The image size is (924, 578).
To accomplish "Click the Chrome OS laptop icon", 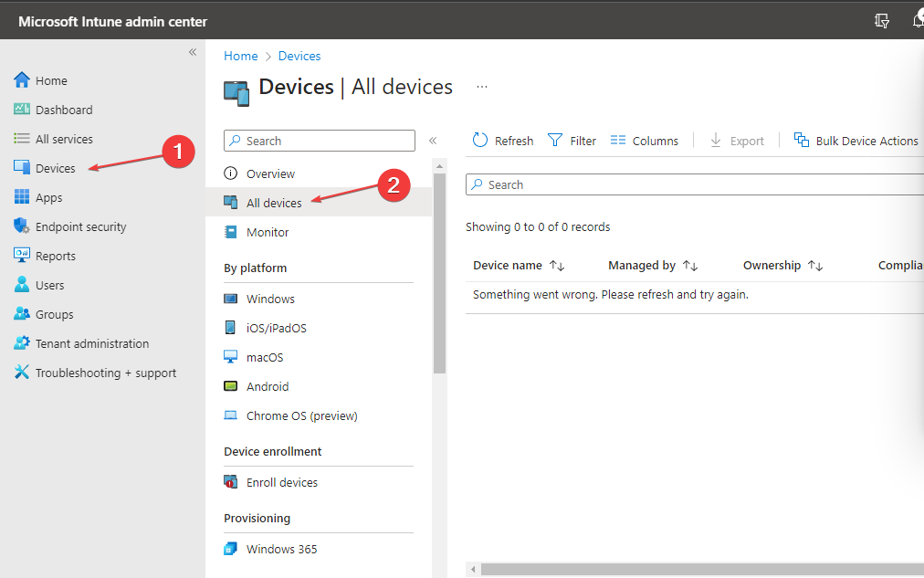I will [x=230, y=415].
